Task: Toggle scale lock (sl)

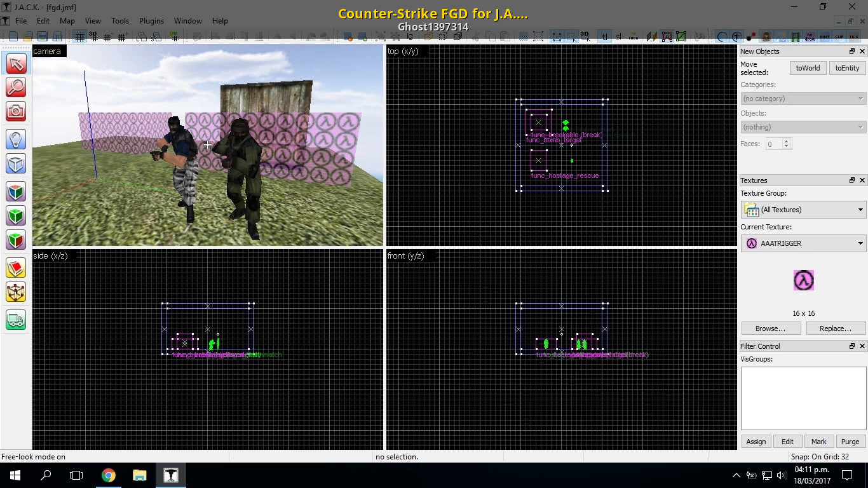Action: pos(618,37)
